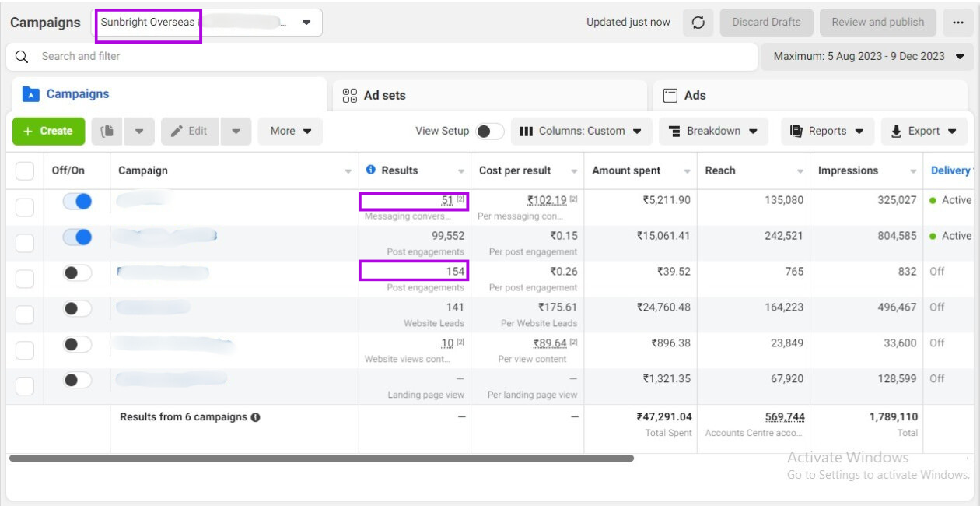The width and height of the screenshot is (980, 506).
Task: Open the date range dropdown
Action: (x=867, y=56)
